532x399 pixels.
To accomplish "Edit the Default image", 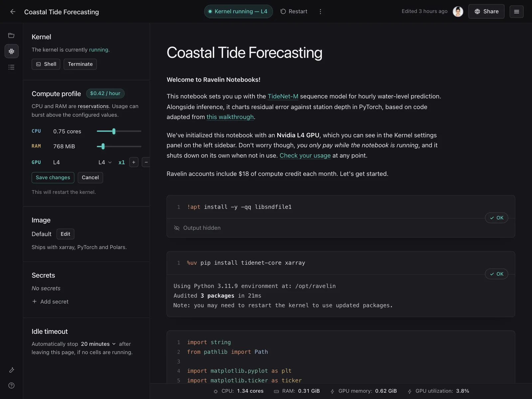I will tap(66, 234).
